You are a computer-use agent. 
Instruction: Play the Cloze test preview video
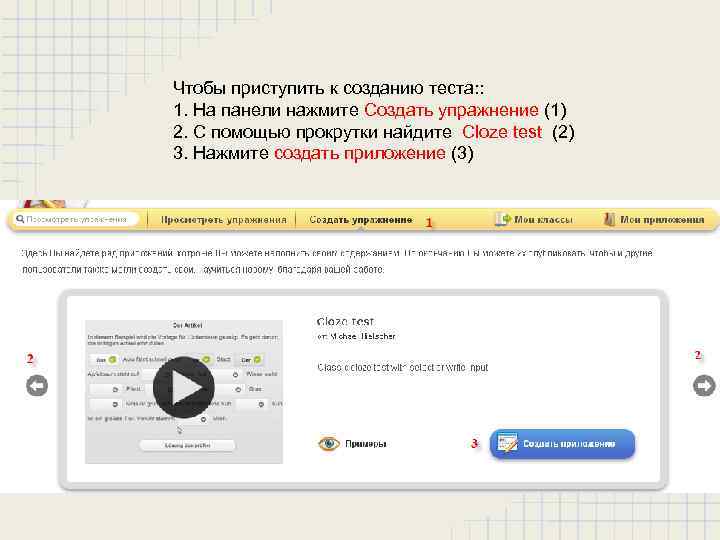point(184,387)
